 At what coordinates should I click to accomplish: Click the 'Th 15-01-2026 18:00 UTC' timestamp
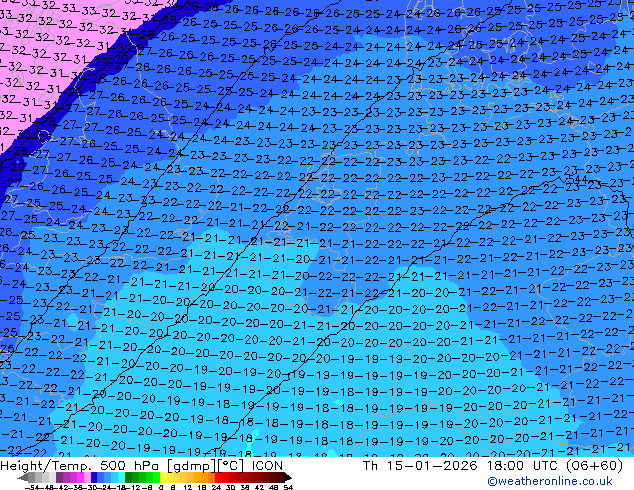[462, 466]
